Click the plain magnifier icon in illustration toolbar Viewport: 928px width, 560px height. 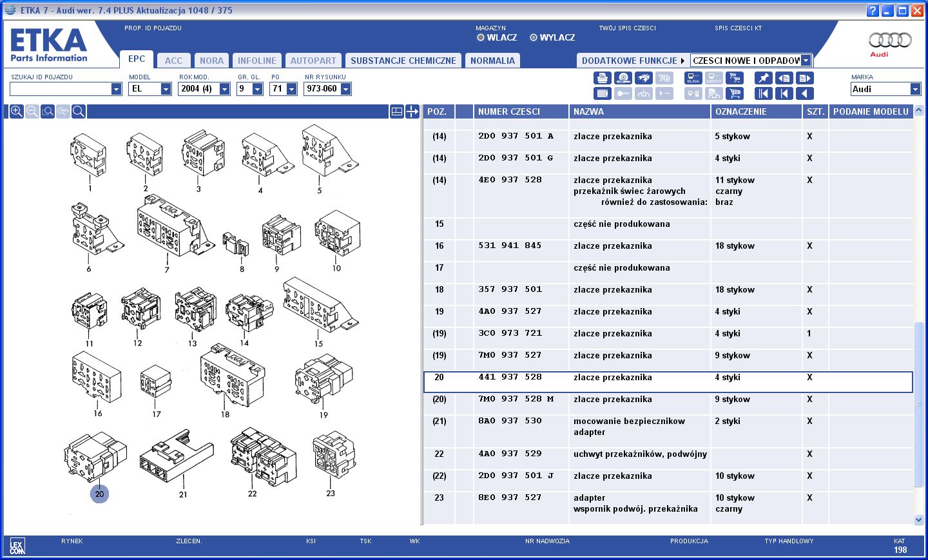pyautogui.click(x=79, y=111)
